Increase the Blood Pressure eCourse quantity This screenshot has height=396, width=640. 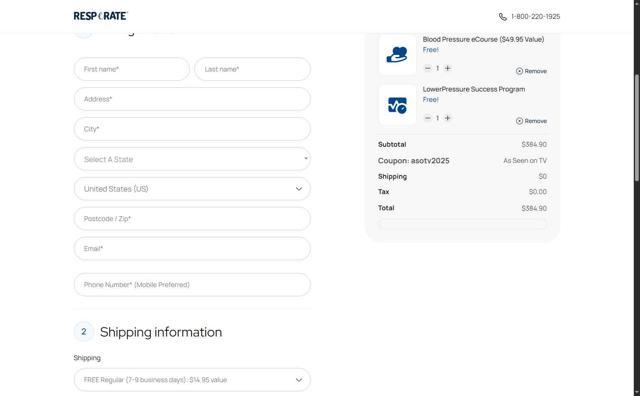click(447, 68)
